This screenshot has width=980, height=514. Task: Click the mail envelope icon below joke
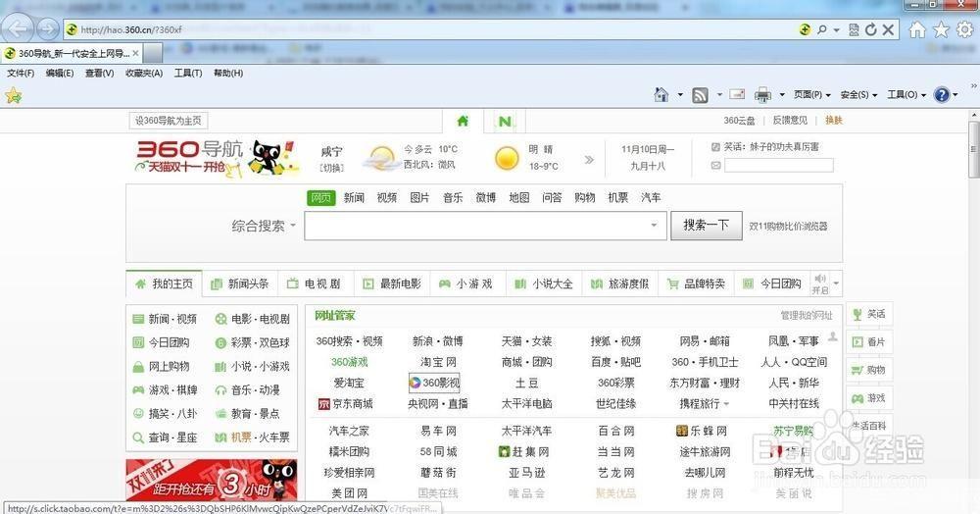coord(715,166)
